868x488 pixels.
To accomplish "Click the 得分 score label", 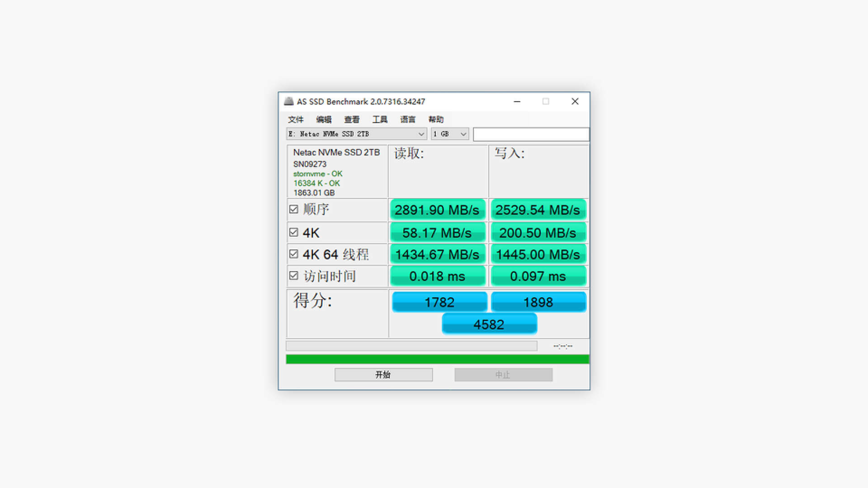I will coord(312,300).
